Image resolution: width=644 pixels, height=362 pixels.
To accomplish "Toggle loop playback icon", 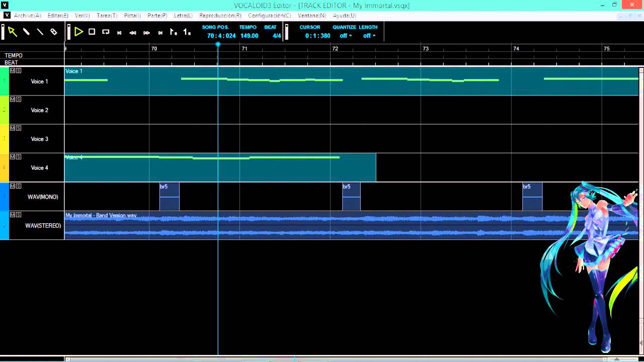I will click(106, 32).
